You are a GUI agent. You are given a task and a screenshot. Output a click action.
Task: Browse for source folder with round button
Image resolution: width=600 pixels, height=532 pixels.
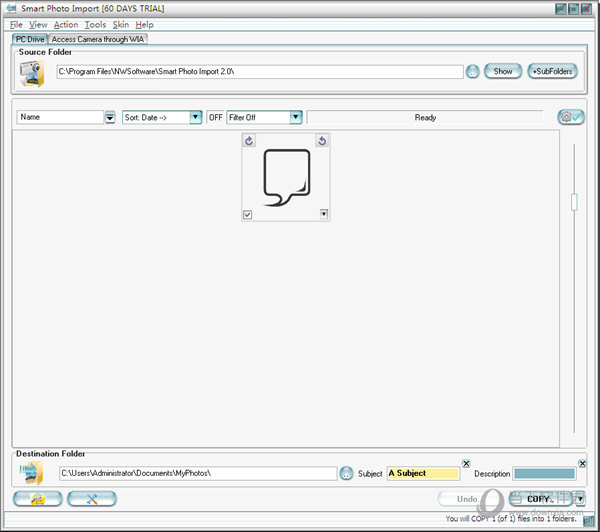tap(473, 72)
